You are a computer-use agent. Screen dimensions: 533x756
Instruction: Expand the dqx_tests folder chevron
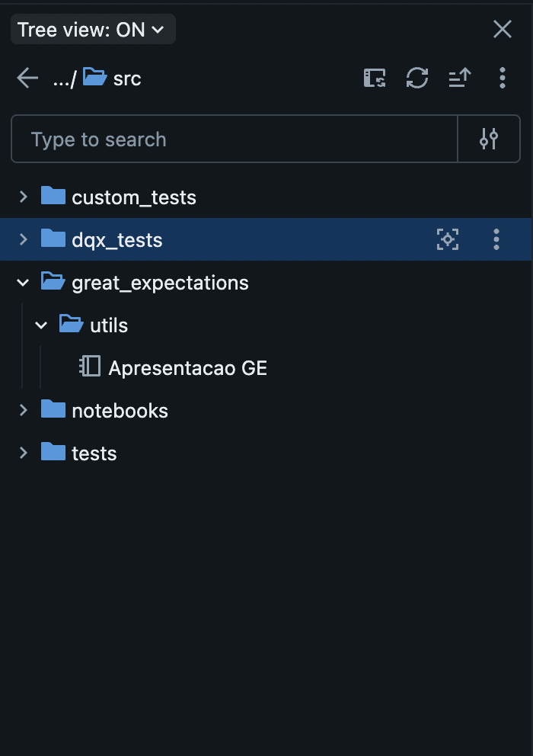(x=23, y=239)
